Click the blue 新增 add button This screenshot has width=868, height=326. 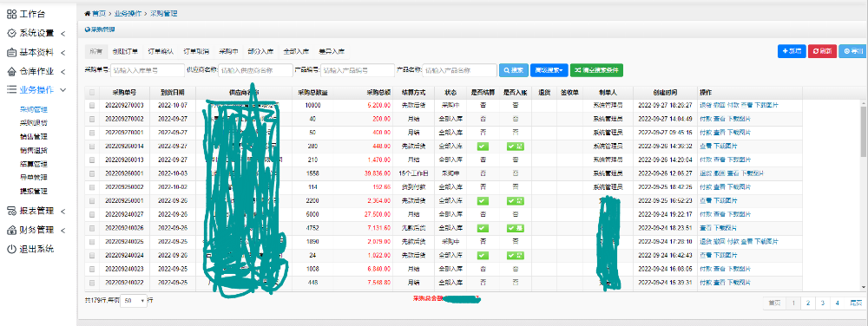click(792, 51)
